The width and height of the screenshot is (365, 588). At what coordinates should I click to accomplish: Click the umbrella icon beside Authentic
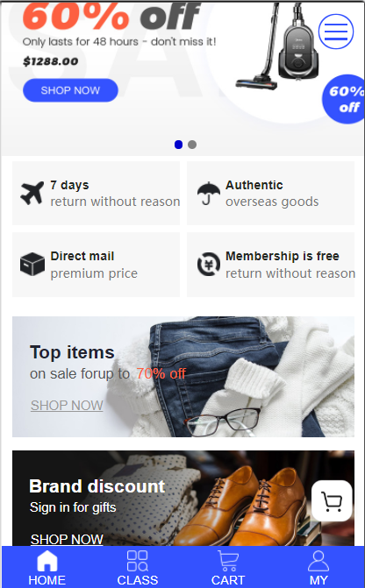[x=209, y=194]
